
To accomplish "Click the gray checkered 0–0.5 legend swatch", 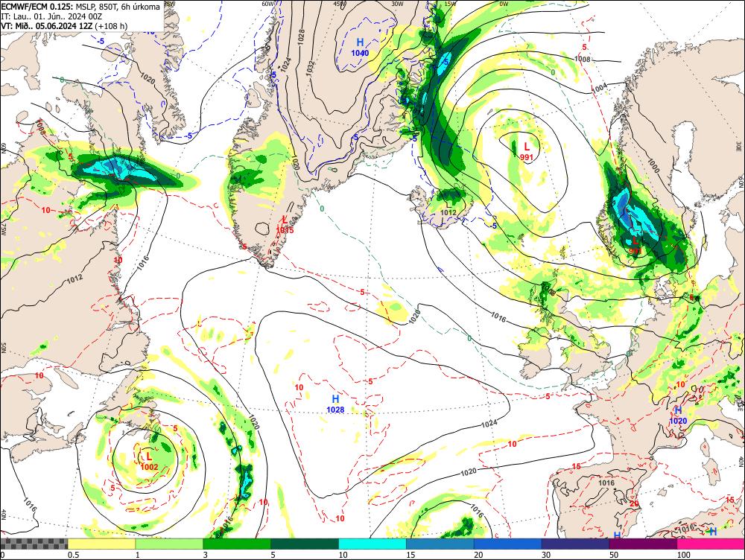I will pyautogui.click(x=34, y=544).
